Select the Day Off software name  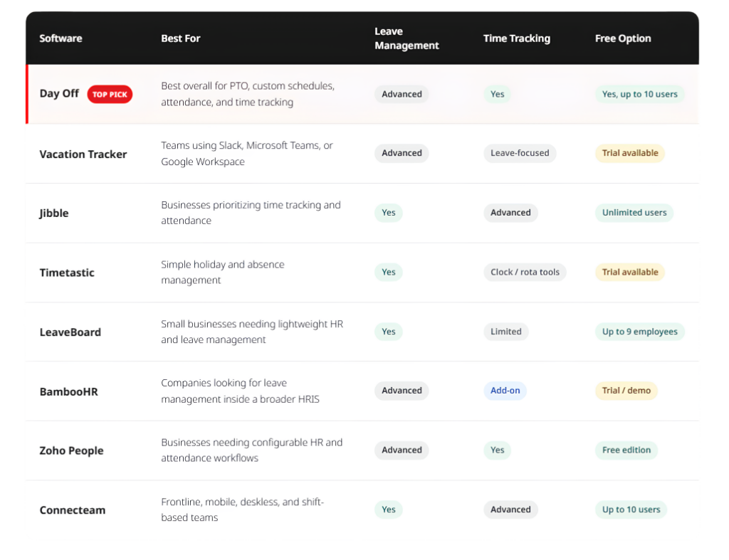pyautogui.click(x=59, y=93)
